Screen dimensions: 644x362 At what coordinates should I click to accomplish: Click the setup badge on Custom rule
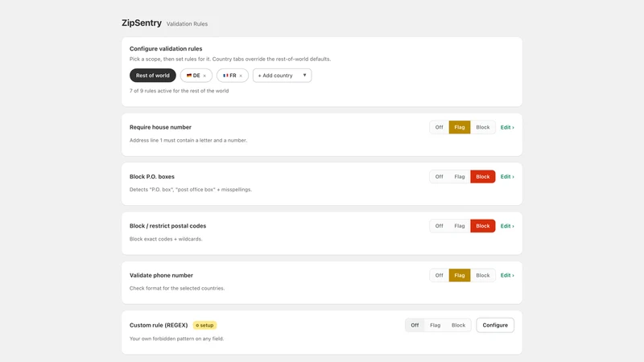(x=204, y=325)
